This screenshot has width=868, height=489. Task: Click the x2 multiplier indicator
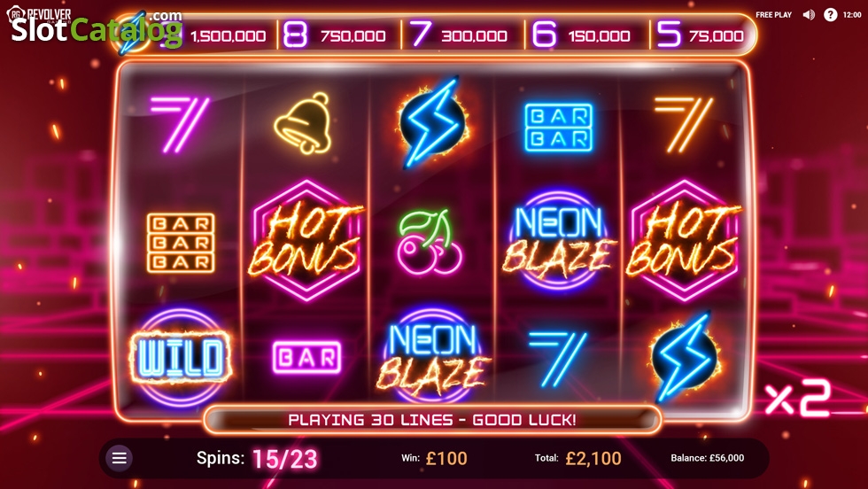798,398
